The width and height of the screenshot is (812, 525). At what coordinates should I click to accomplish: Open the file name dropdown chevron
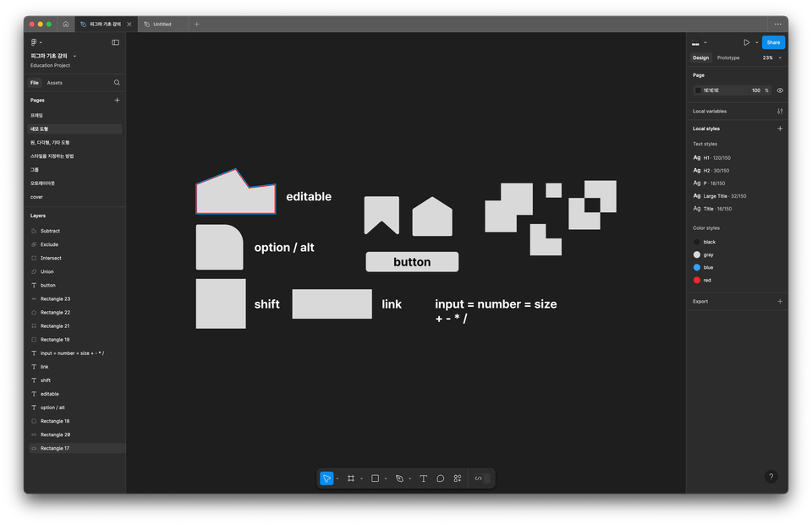(x=74, y=56)
